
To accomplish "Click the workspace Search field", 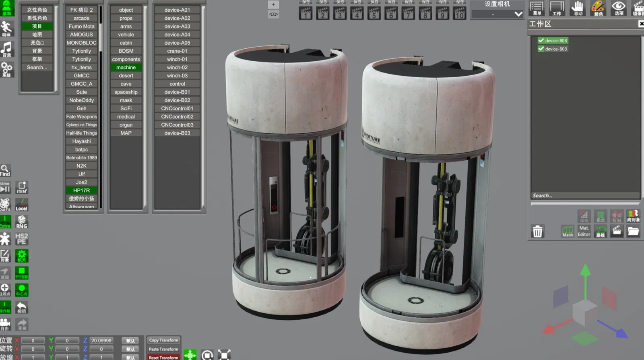I will click(586, 195).
